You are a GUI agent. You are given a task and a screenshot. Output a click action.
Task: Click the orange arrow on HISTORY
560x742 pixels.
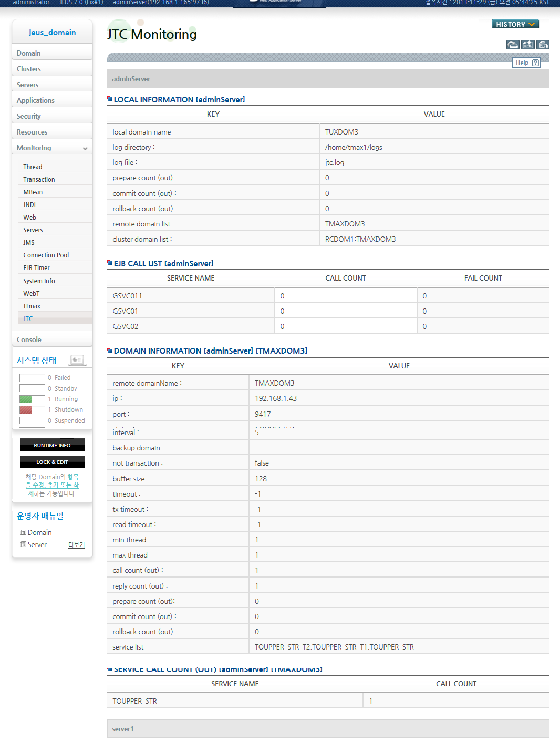532,24
